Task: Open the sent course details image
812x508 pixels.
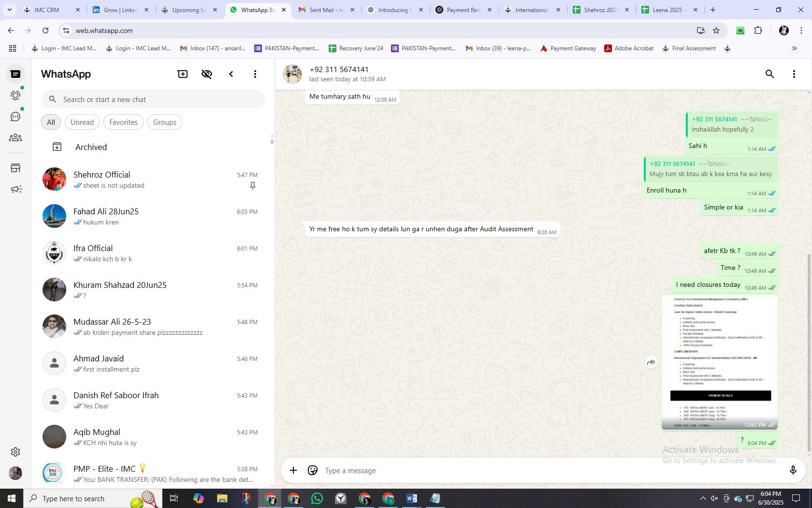Action: pyautogui.click(x=720, y=362)
